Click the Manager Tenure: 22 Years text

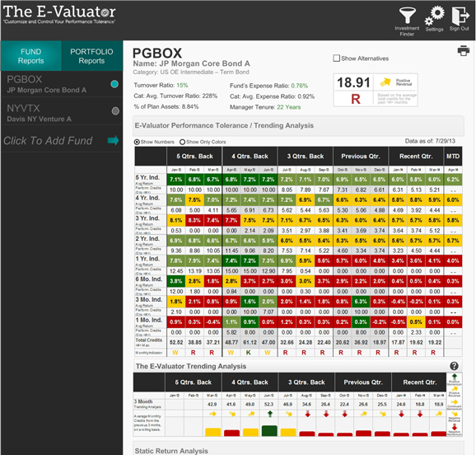pyautogui.click(x=265, y=107)
